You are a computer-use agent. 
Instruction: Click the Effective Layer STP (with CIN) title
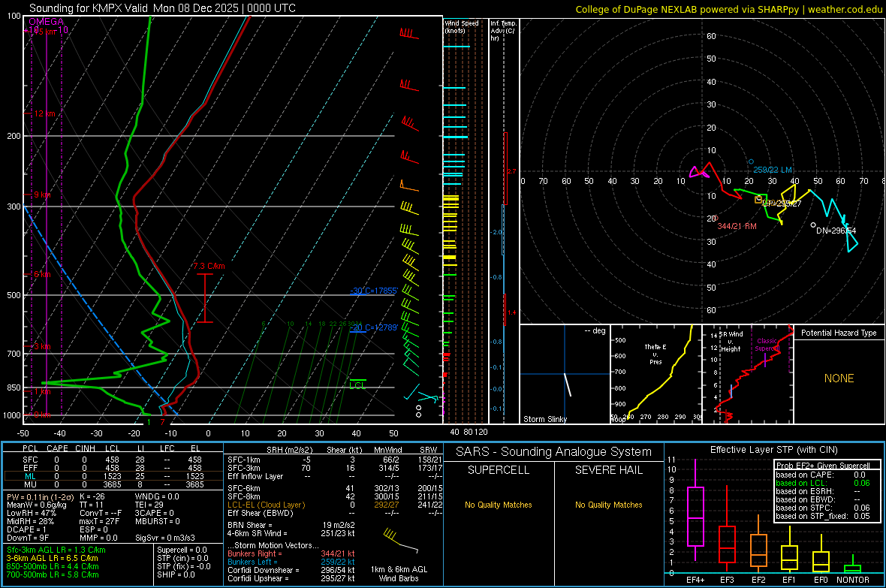coord(773,450)
